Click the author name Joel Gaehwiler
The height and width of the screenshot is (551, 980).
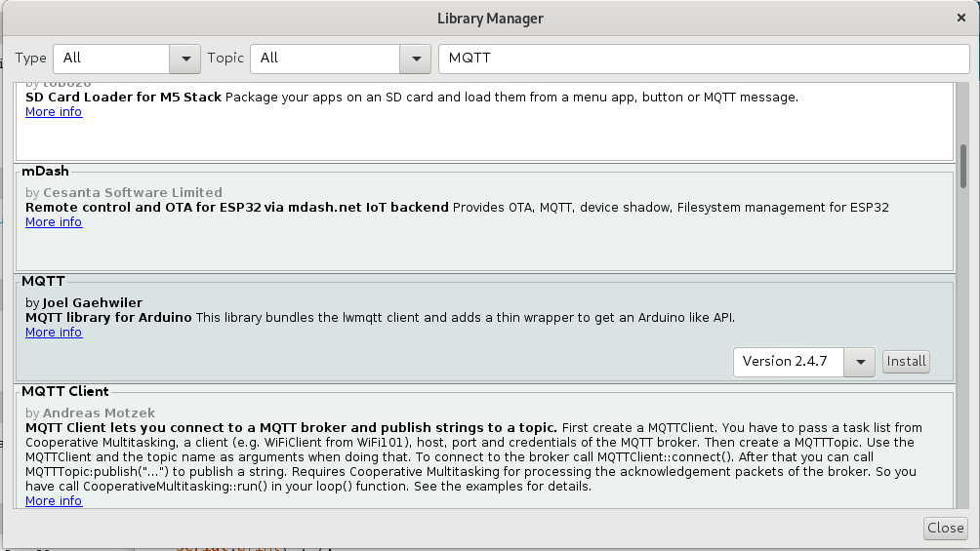click(x=93, y=303)
